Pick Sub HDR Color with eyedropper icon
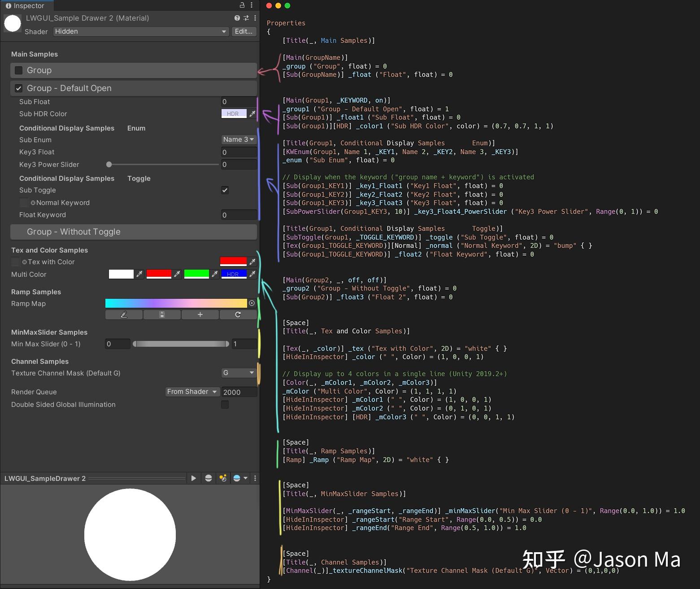700x589 pixels. click(x=252, y=113)
